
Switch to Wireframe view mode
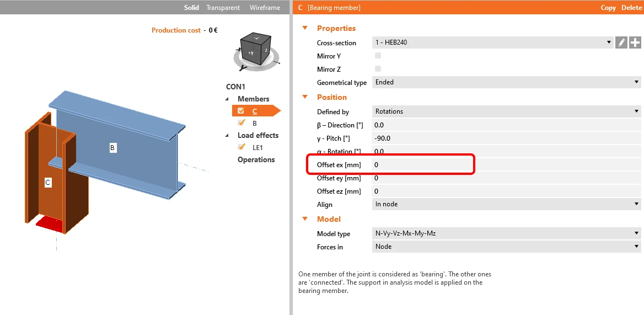coord(265,7)
